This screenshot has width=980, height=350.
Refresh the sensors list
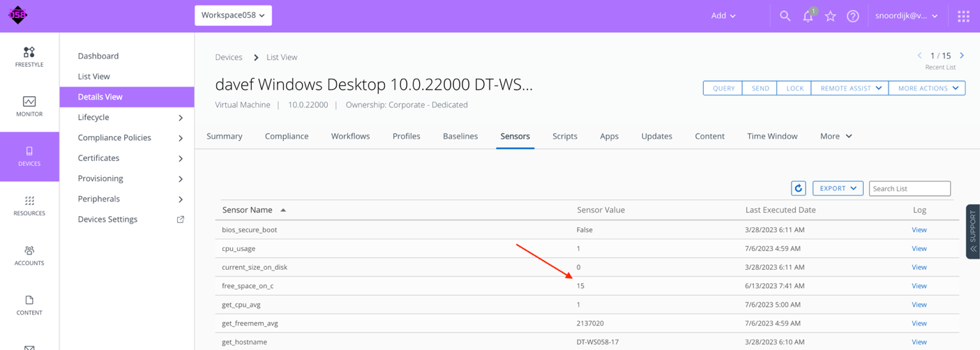click(x=799, y=188)
